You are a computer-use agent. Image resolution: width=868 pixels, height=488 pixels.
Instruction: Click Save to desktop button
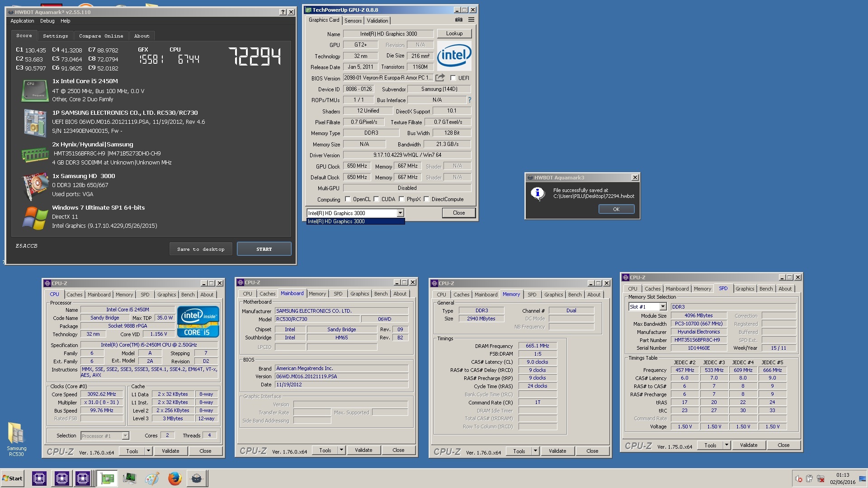point(201,249)
